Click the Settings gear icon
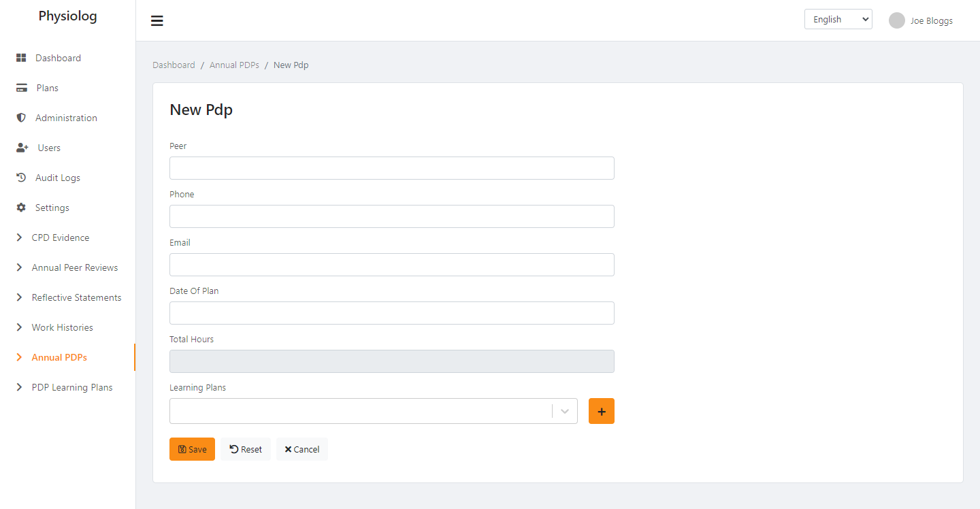980x509 pixels. [x=21, y=208]
